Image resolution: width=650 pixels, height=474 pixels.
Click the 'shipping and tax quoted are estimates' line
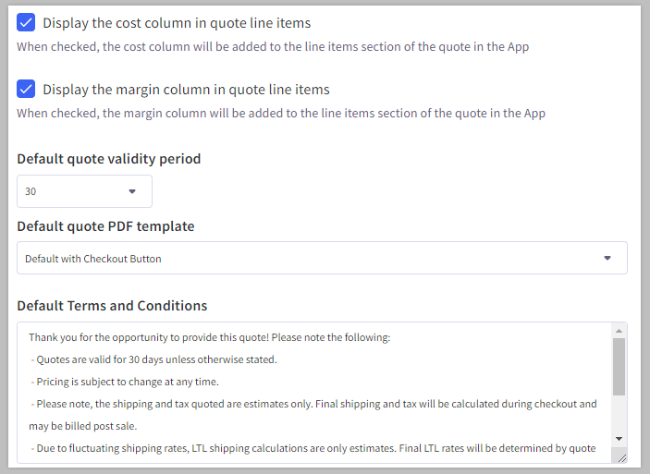click(312, 403)
